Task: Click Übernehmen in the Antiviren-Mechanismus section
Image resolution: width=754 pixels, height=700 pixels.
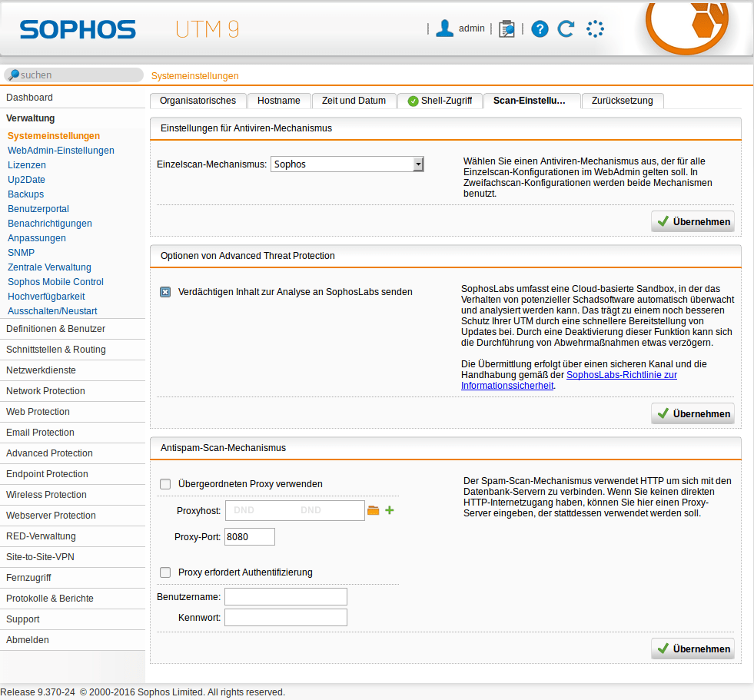Action: (693, 221)
